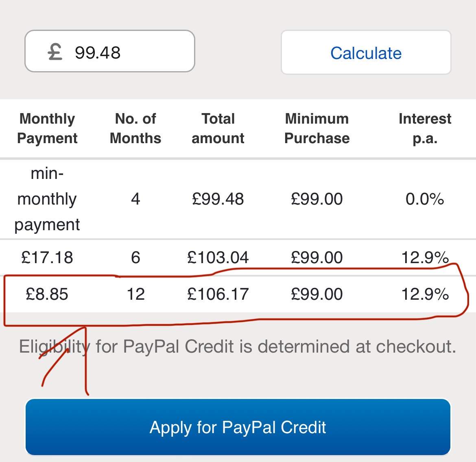Click the Calculate button

click(x=366, y=52)
